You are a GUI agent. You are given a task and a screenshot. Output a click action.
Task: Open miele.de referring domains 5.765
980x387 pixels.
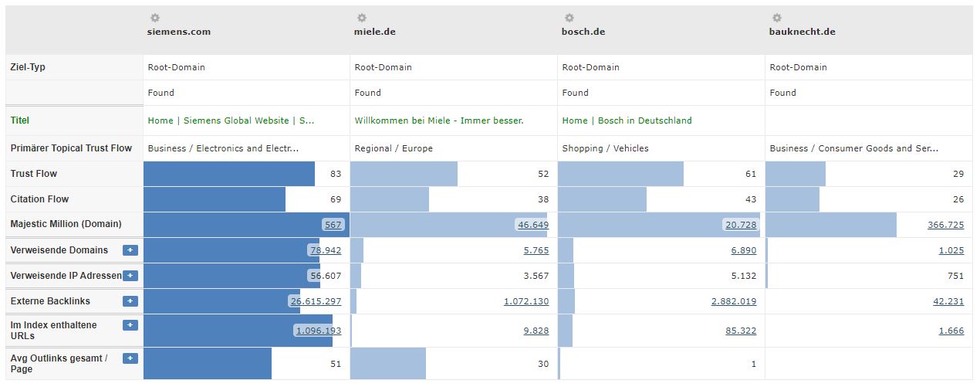[x=536, y=250]
